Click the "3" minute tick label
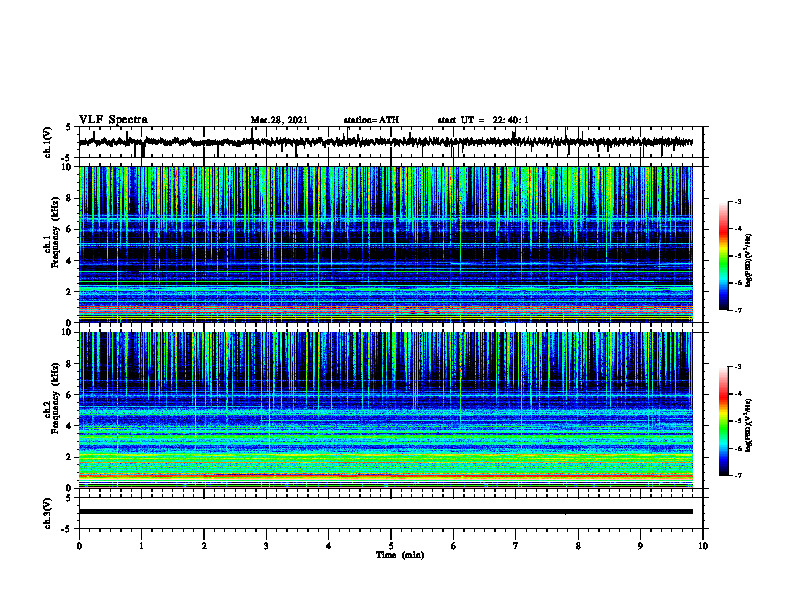Image resolution: width=792 pixels, height=612 pixels. [266, 546]
